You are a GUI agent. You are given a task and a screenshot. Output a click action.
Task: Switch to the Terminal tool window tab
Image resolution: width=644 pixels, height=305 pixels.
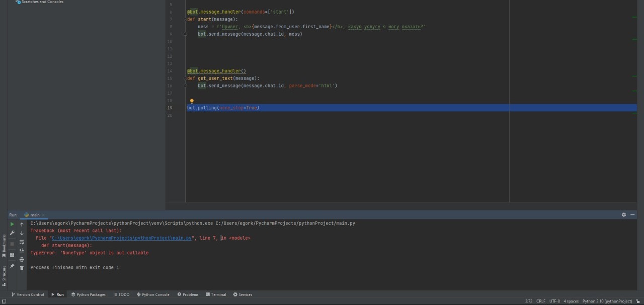click(216, 294)
